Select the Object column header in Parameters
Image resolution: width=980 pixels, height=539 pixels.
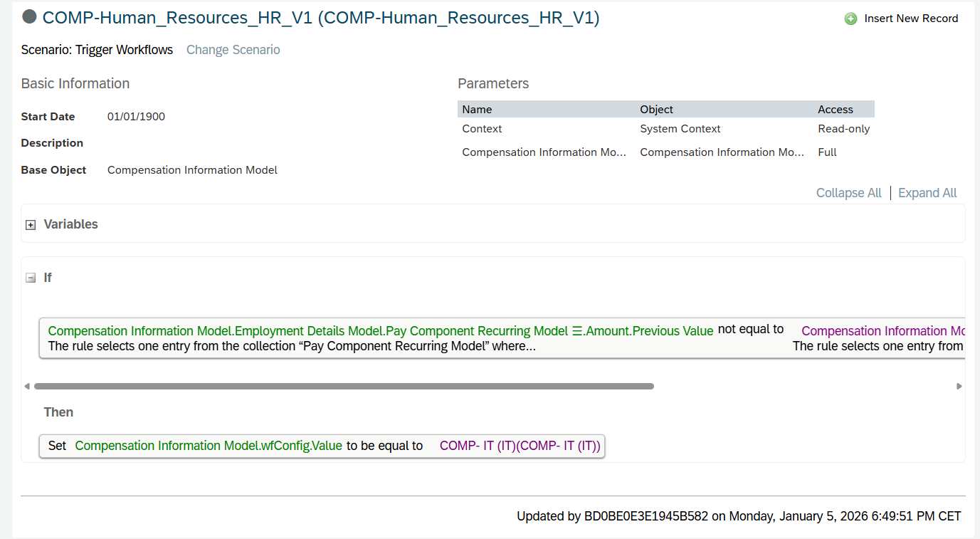[x=656, y=109]
